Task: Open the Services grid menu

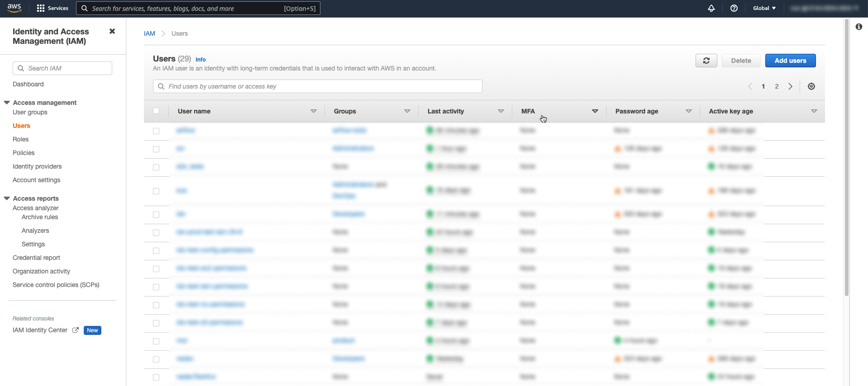Action: tap(52, 8)
